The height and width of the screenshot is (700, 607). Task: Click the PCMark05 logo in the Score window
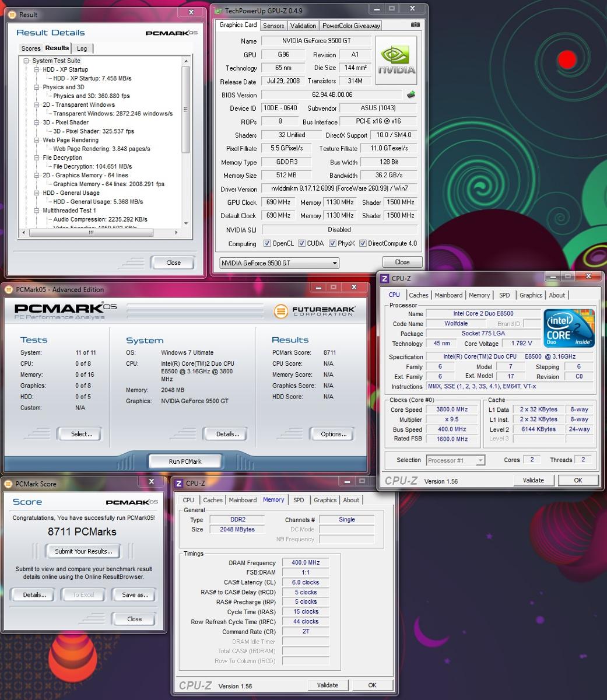[132, 502]
